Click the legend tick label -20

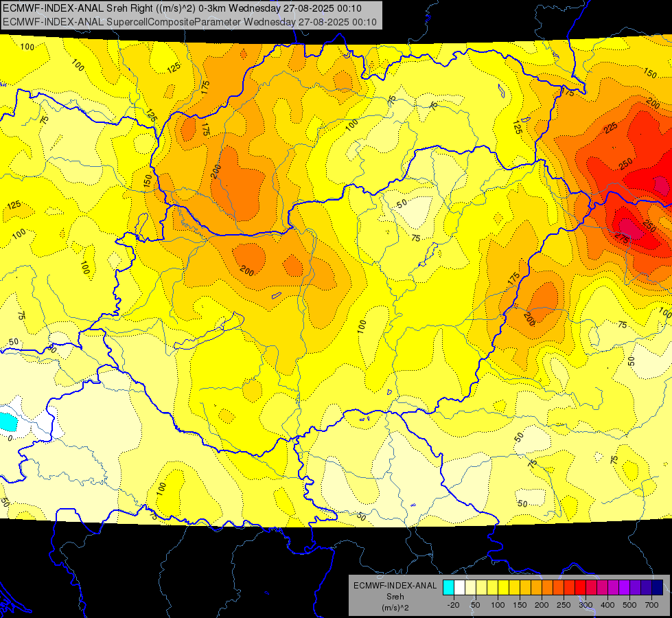click(x=453, y=605)
